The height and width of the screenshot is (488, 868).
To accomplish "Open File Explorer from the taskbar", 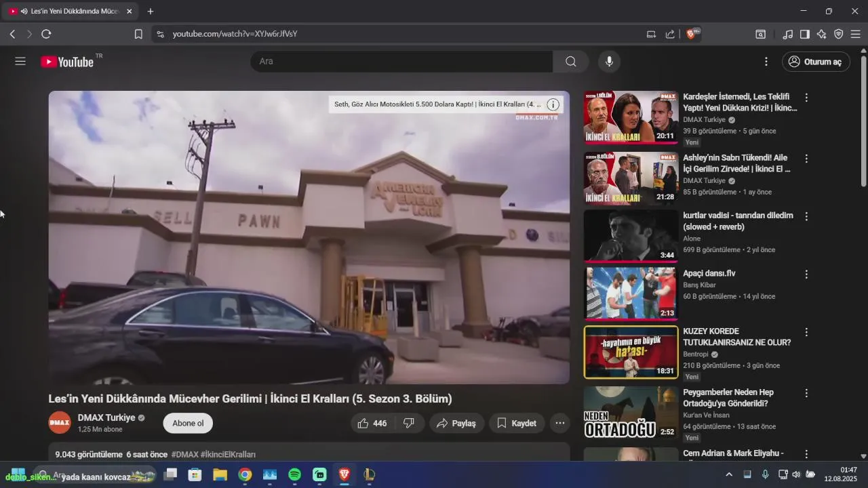I will click(220, 474).
